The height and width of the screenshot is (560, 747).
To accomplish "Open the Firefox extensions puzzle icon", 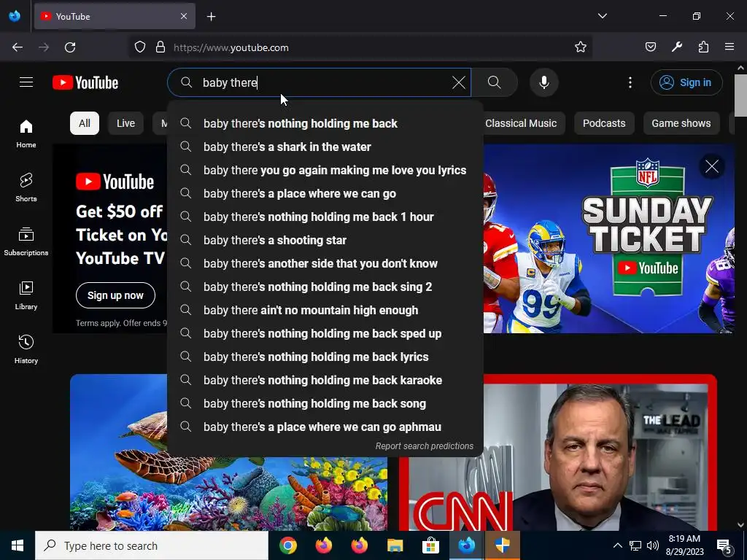I will pyautogui.click(x=703, y=47).
